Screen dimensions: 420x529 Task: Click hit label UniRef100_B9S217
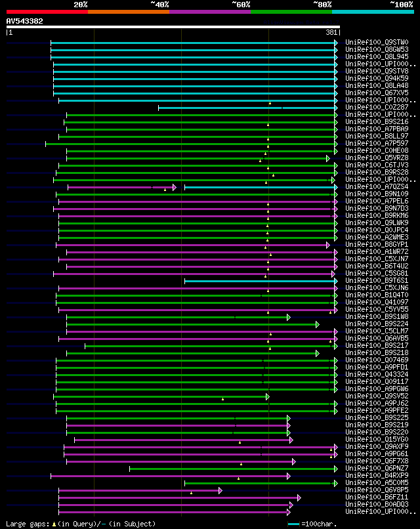coord(377,345)
